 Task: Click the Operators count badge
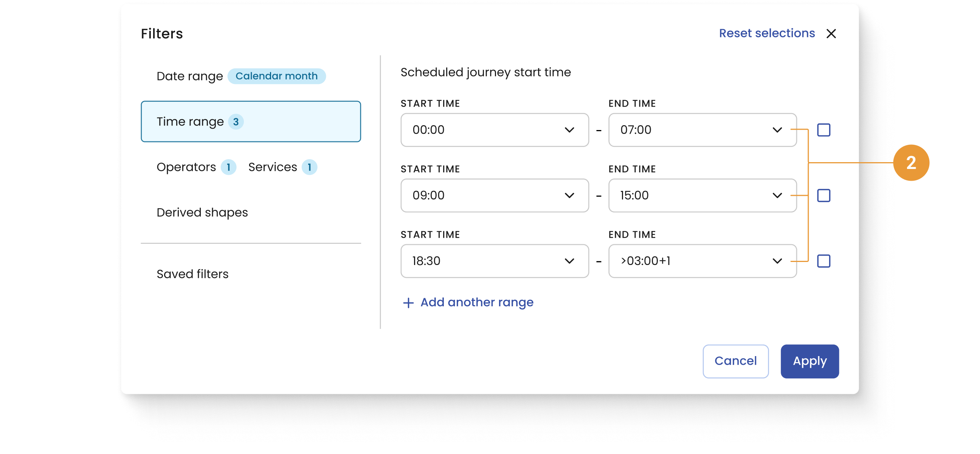[228, 167]
